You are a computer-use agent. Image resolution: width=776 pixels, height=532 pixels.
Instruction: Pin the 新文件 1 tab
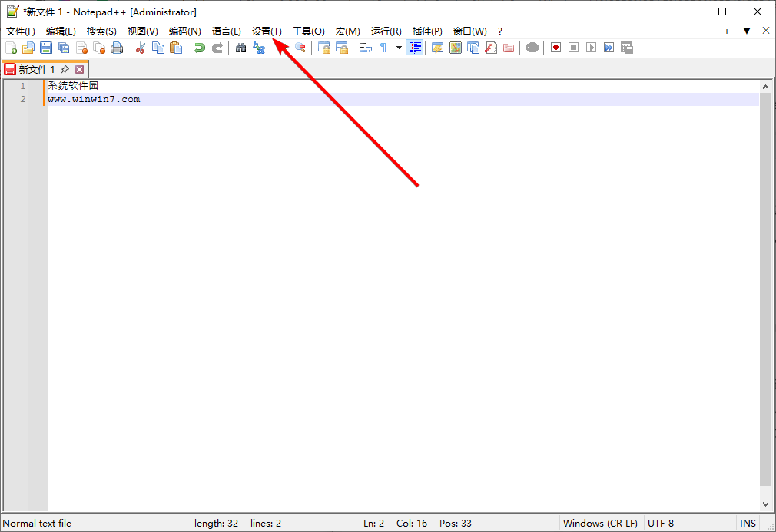coord(65,69)
